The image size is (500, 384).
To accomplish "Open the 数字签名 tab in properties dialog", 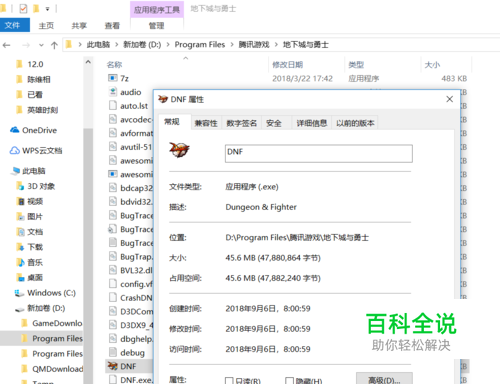I will tap(242, 123).
